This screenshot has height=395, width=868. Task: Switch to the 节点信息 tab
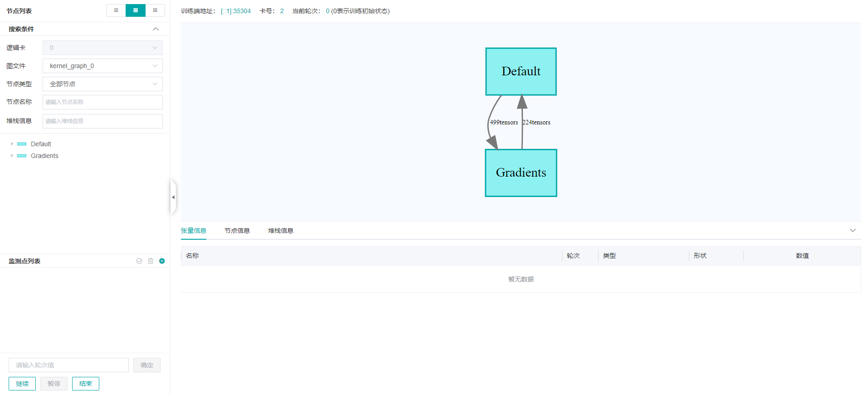click(237, 231)
